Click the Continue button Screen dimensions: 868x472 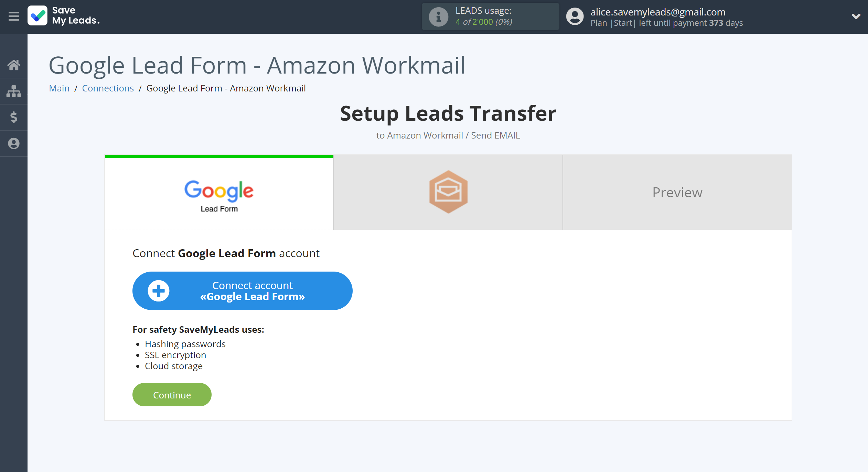[x=172, y=394]
